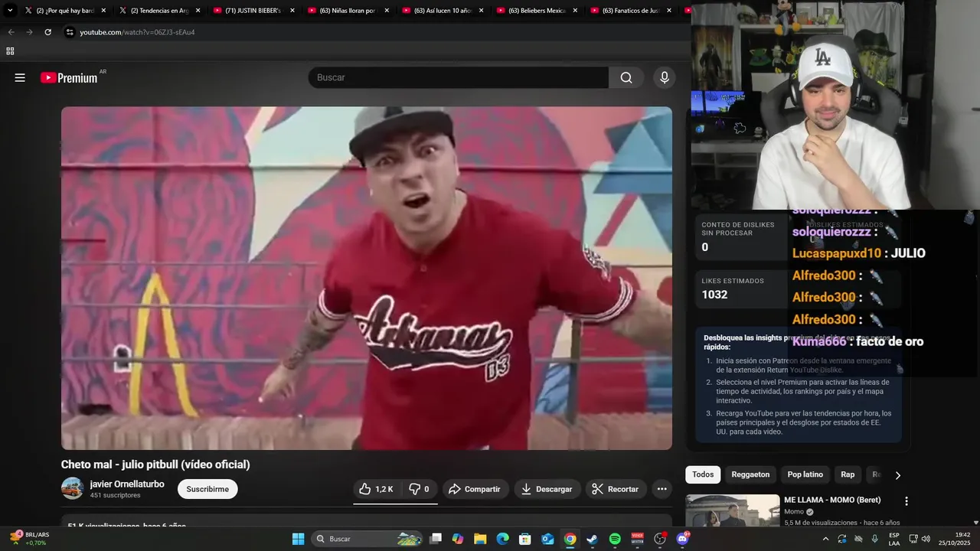
Task: Open Discord from the taskbar
Action: tap(682, 539)
